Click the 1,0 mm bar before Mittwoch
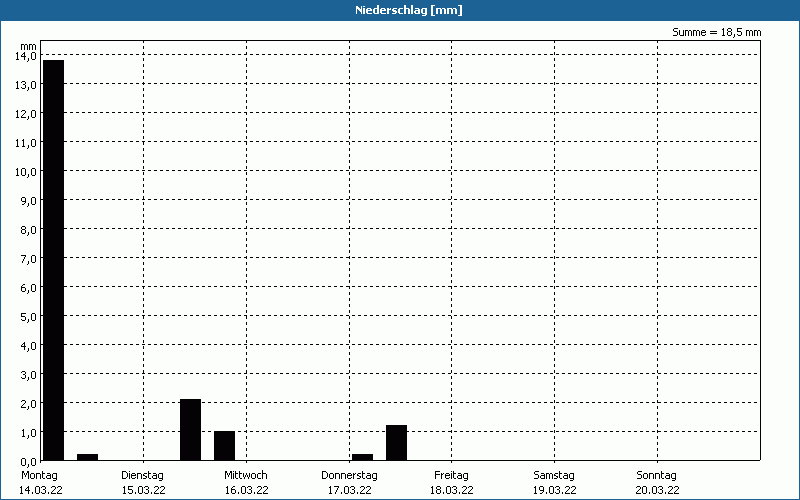 (x=224, y=446)
